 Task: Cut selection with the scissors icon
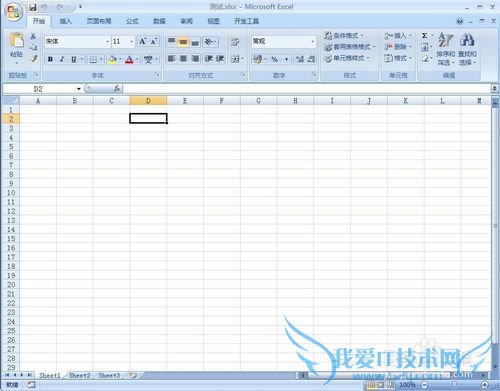click(x=33, y=36)
